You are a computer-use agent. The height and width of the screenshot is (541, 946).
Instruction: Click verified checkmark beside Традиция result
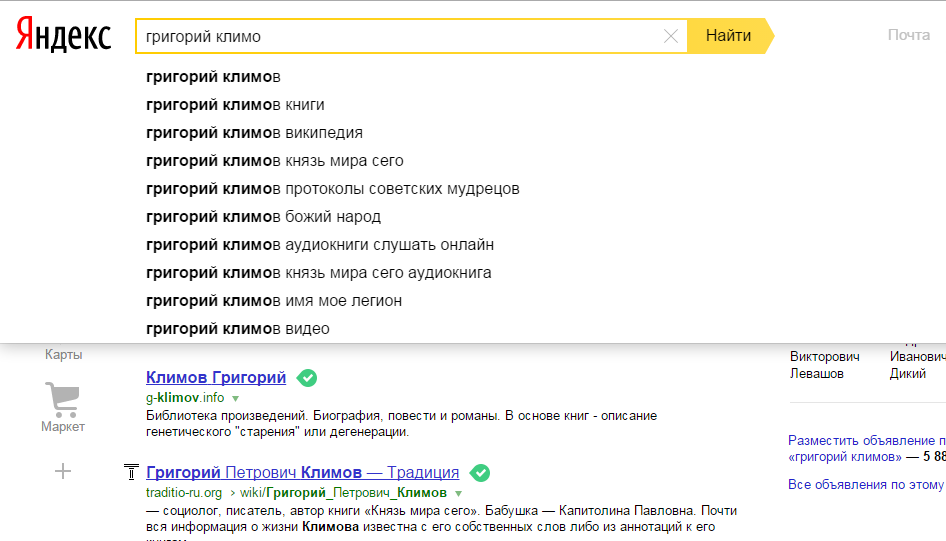click(480, 473)
